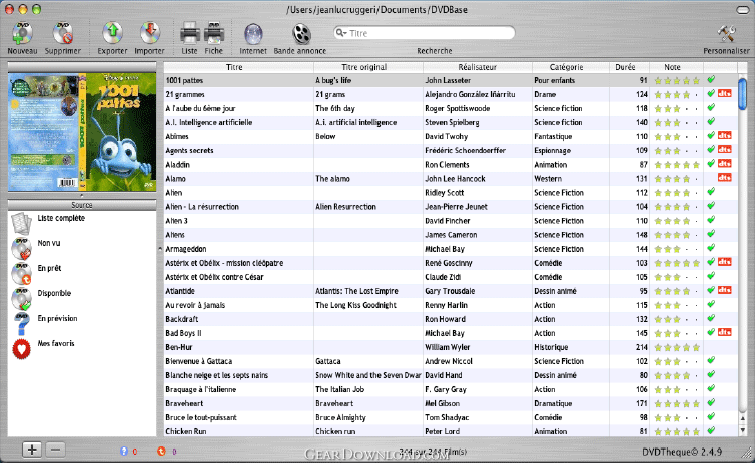Screen dimensions: 755x463
Task: Click the original title 'The Long Kiss Goodnight'
Action: click(356, 305)
